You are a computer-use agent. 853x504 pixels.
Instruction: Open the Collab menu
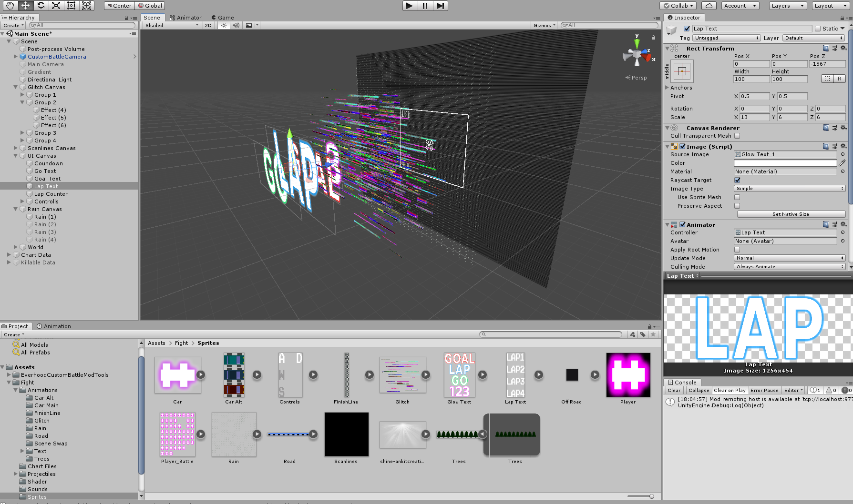click(x=678, y=6)
